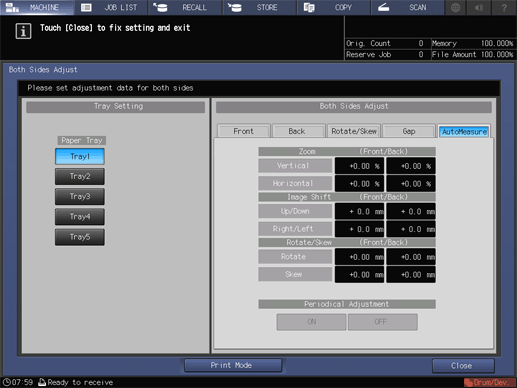Switch to the Rotate/Skew tab
The height and width of the screenshot is (388, 517).
pos(354,131)
